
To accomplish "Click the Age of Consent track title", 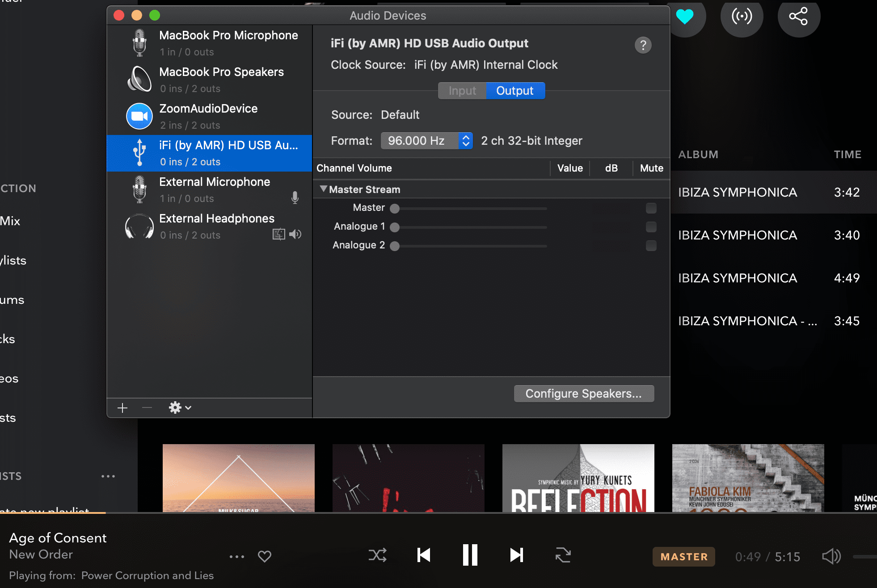I will tap(58, 538).
